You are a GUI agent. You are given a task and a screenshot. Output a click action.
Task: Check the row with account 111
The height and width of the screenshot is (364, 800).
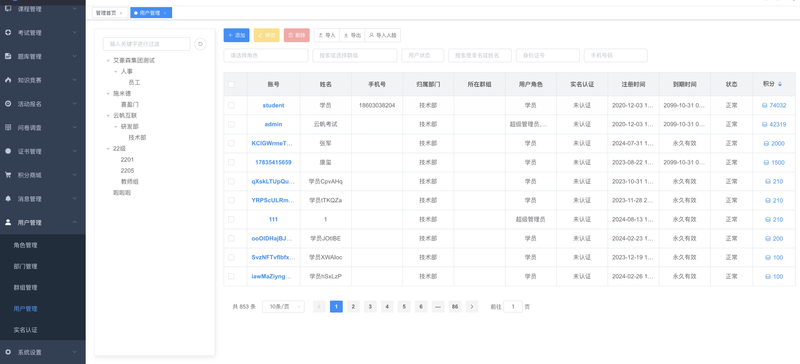[x=231, y=220]
